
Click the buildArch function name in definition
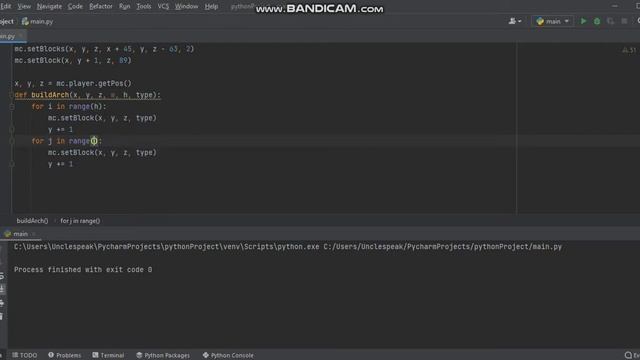pos(50,95)
